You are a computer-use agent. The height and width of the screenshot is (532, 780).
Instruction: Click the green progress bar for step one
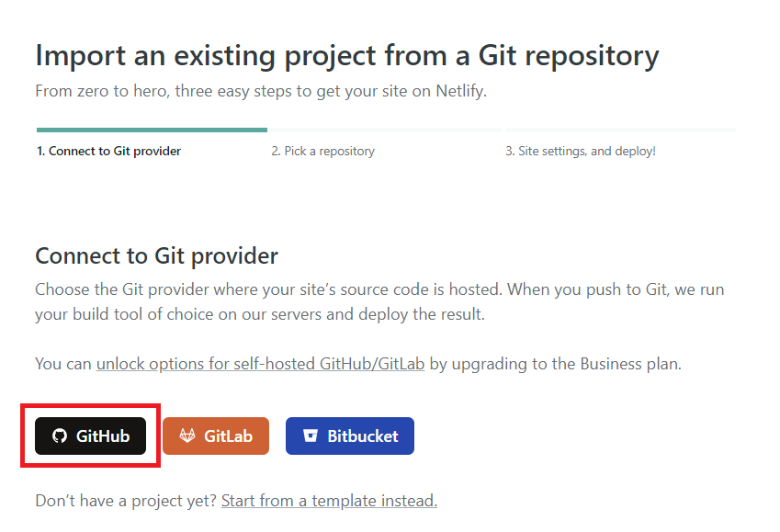click(152, 130)
